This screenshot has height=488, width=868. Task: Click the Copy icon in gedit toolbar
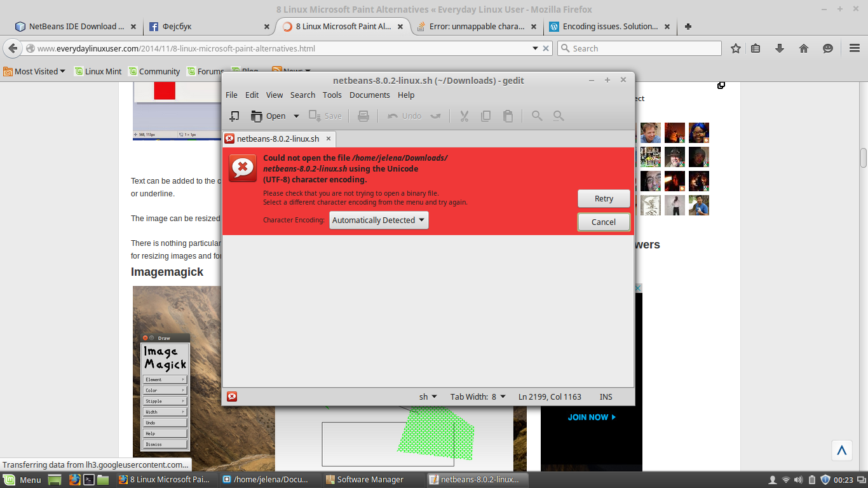click(x=486, y=116)
